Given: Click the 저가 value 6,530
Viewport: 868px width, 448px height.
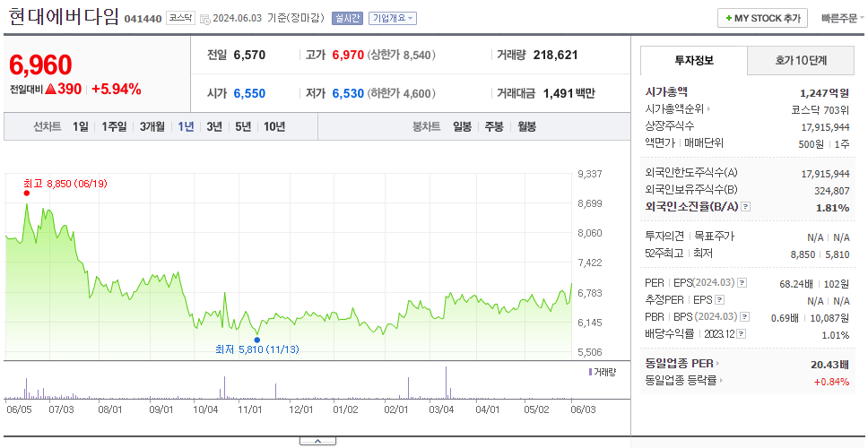Looking at the screenshot, I should pos(348,93).
